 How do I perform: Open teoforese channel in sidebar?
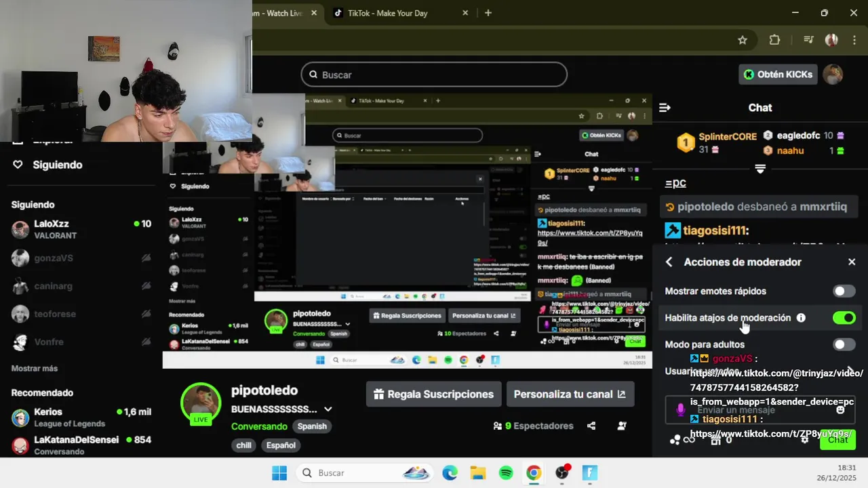pyautogui.click(x=81, y=314)
